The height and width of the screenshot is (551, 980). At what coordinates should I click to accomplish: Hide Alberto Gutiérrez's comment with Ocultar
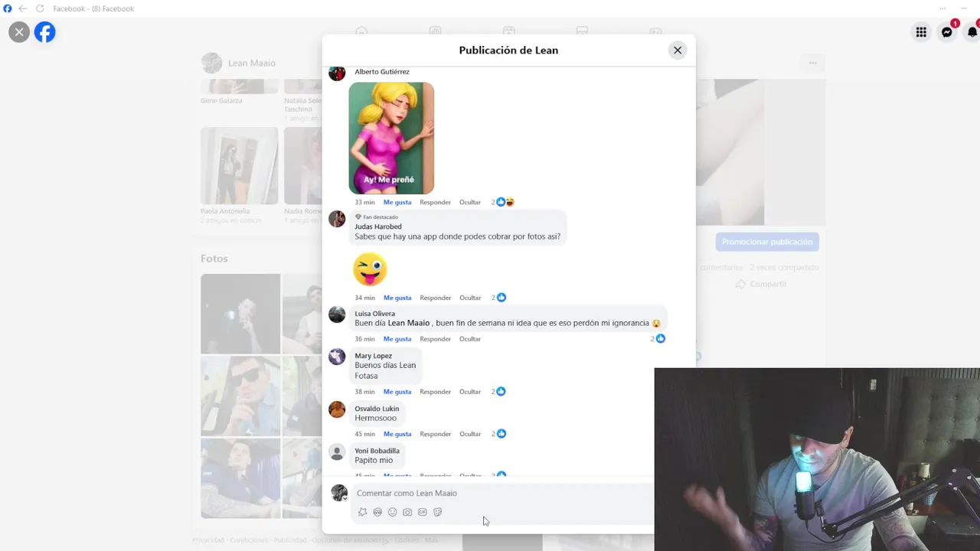pyautogui.click(x=470, y=202)
